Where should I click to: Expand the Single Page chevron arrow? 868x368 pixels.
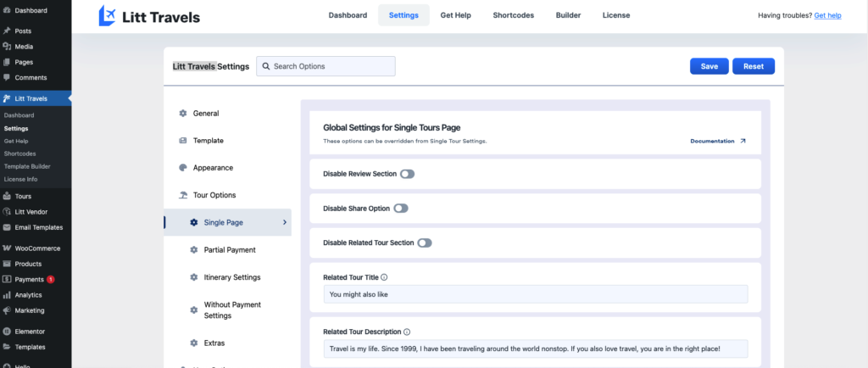284,222
